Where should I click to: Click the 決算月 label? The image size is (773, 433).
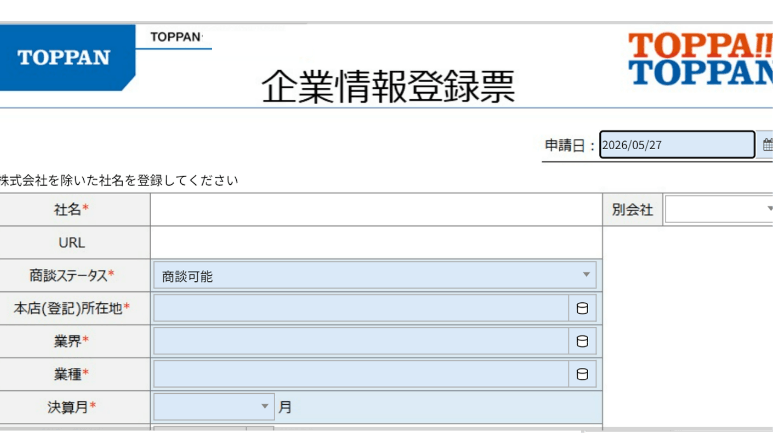click(x=71, y=407)
